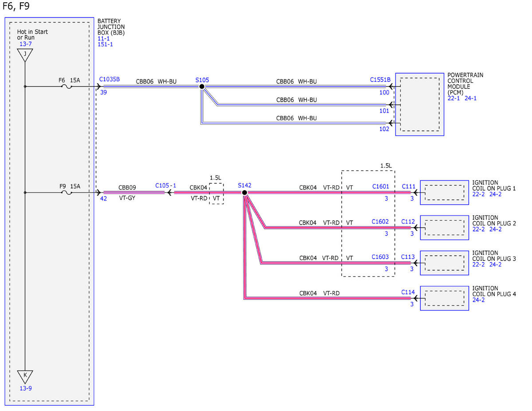This screenshot has height=411, width=532.
Task: Open the 11-1 Battery Junction Box reference
Action: click(103, 39)
